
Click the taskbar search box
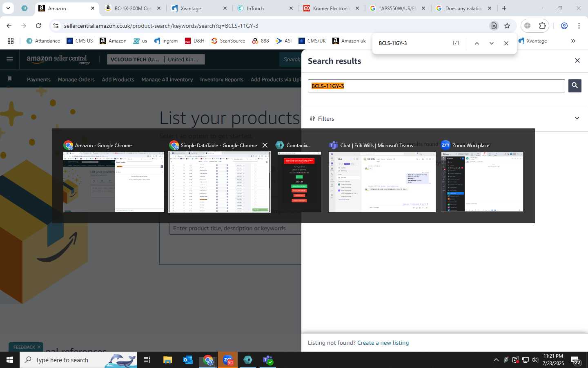[x=78, y=360]
